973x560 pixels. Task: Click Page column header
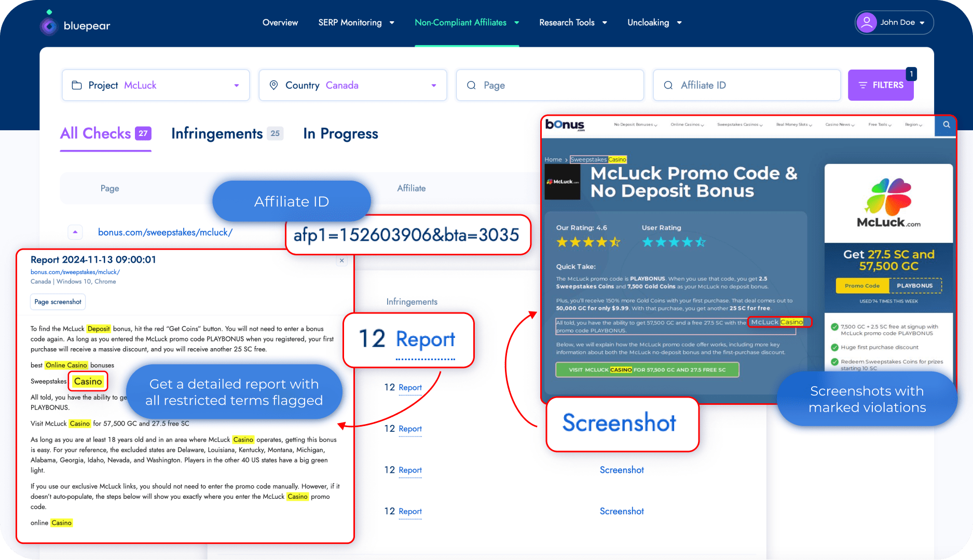pyautogui.click(x=109, y=188)
